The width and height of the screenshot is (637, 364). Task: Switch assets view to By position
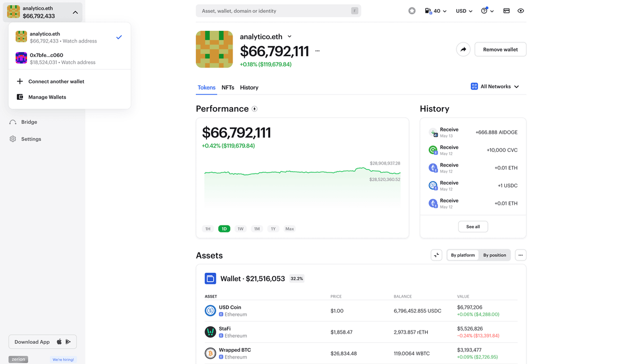(494, 255)
